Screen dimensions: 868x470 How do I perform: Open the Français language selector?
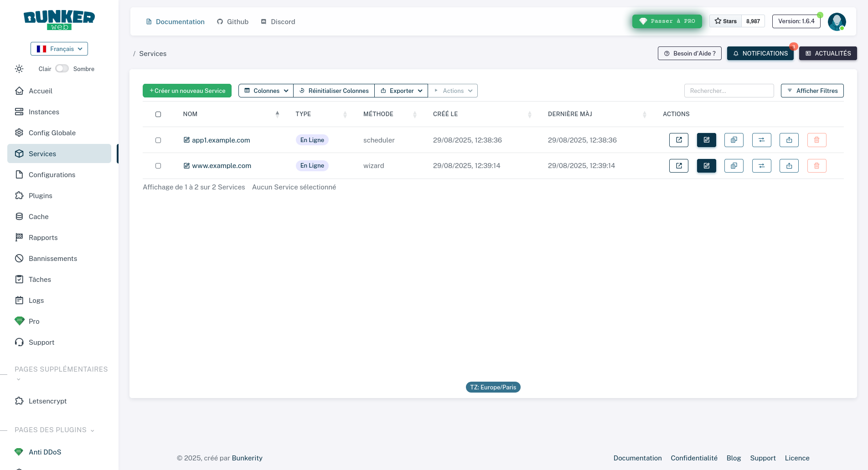click(59, 49)
